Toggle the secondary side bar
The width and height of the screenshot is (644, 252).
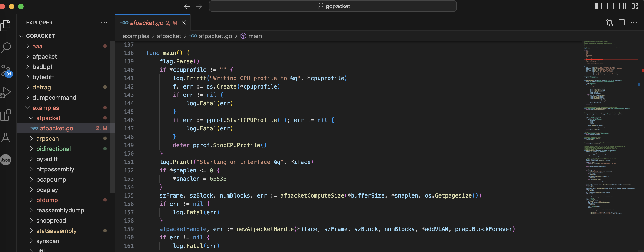(623, 6)
